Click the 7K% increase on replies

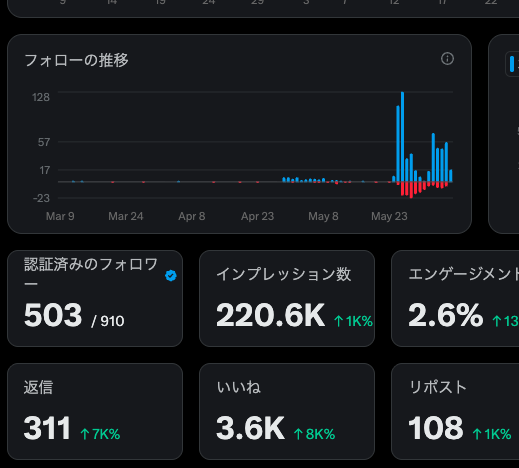pyautogui.click(x=100, y=434)
